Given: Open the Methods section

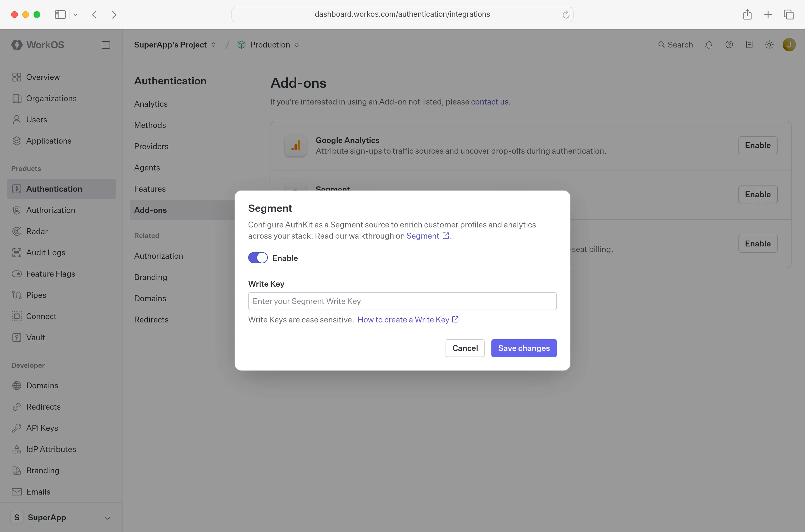Looking at the screenshot, I should pos(150,125).
